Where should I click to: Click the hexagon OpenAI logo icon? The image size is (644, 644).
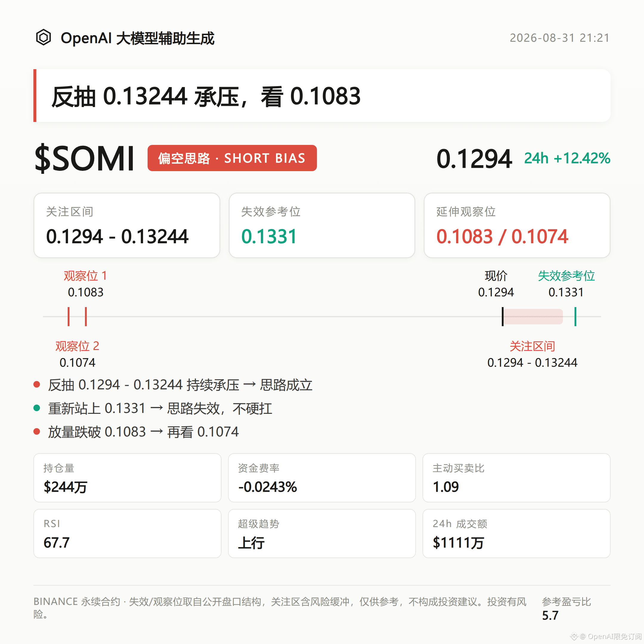[43, 37]
